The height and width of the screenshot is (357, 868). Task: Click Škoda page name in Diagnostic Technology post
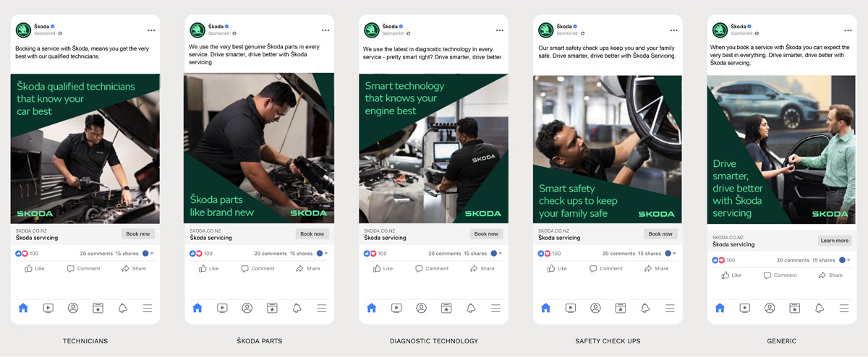[390, 26]
